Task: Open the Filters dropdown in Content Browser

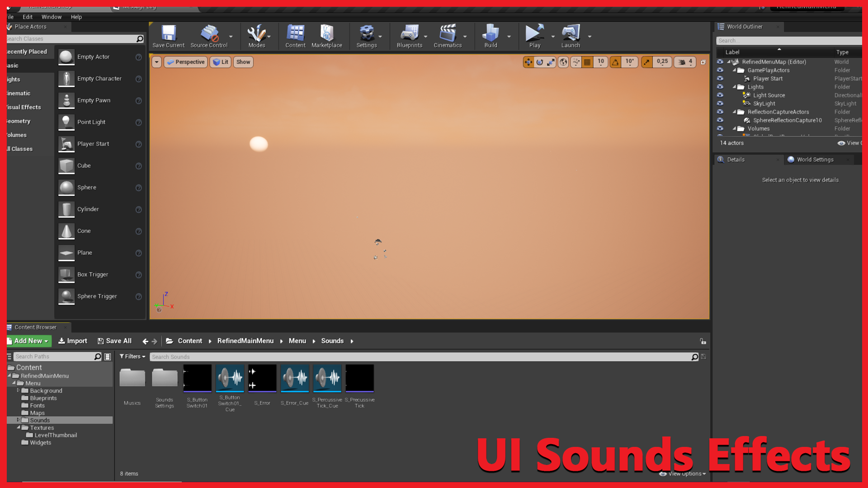Action: pyautogui.click(x=132, y=357)
